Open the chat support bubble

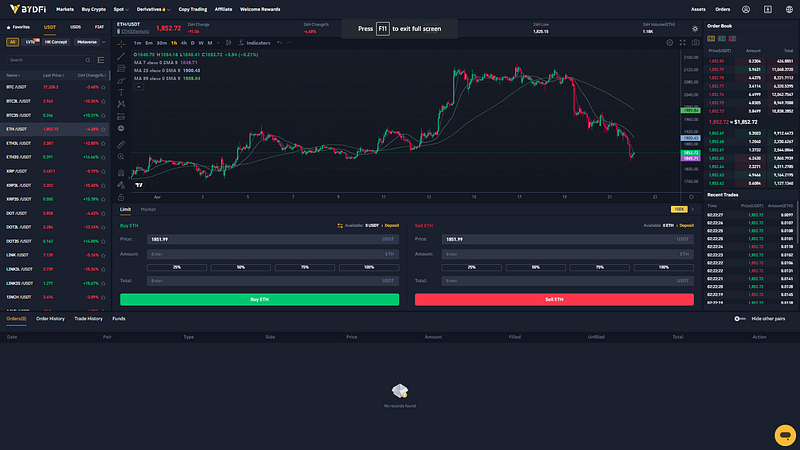785,435
